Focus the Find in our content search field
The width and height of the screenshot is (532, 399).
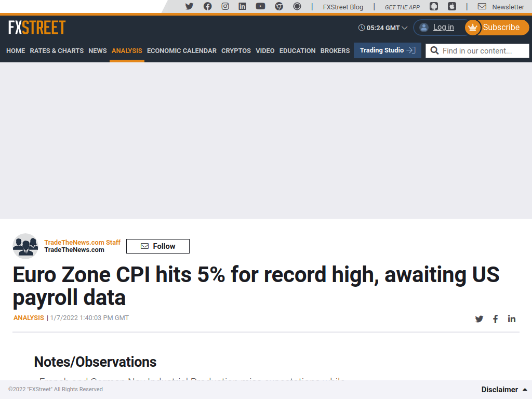pos(477,51)
